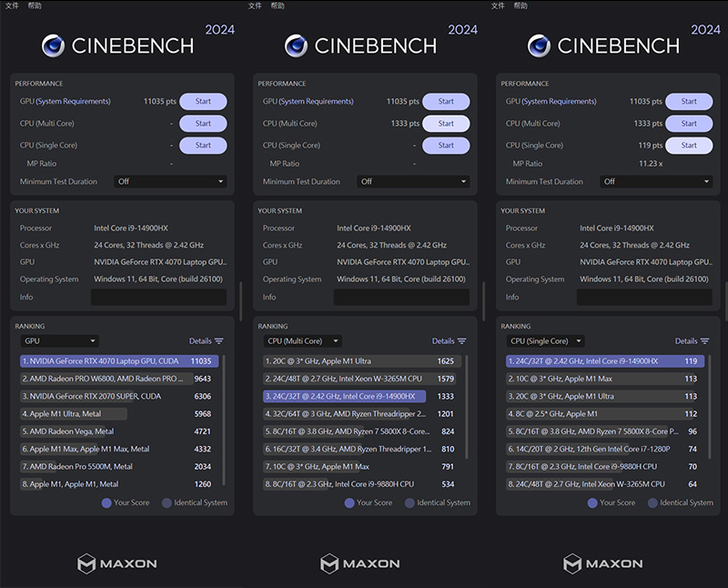This screenshot has width=728, height=588.
Task: Click Details filter icon in right window
Action: pos(704,341)
